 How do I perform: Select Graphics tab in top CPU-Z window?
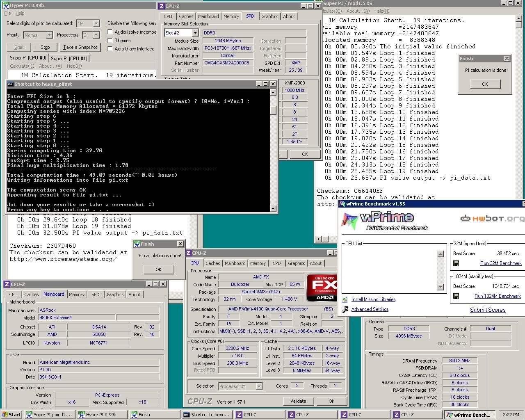click(x=269, y=16)
